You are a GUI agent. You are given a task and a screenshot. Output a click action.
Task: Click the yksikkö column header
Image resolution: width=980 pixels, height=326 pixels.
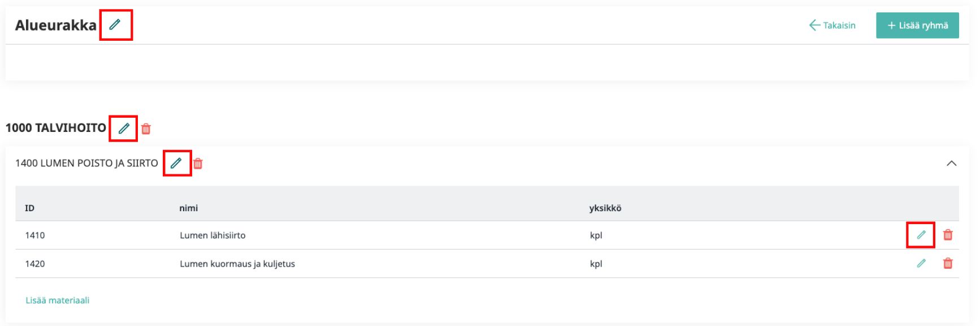pyautogui.click(x=605, y=208)
